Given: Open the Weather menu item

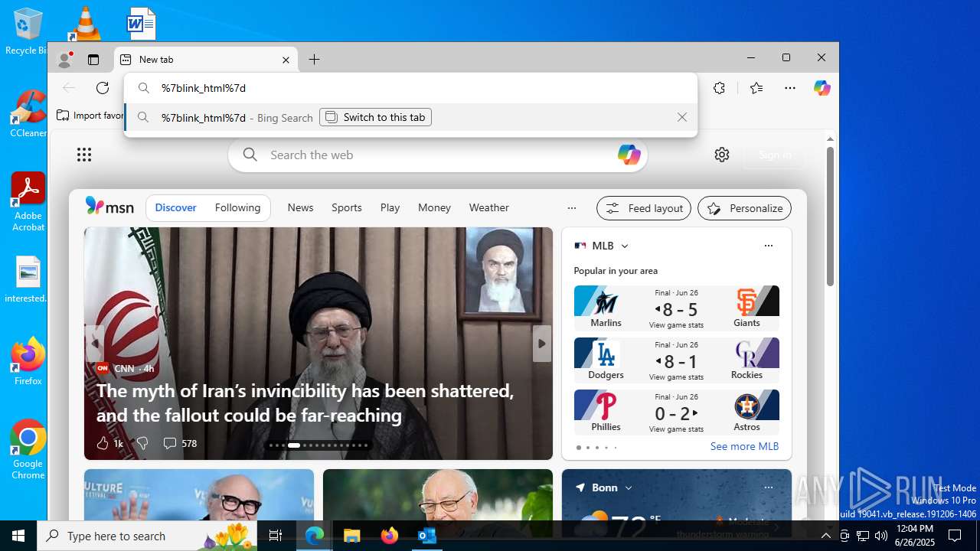Looking at the screenshot, I should pos(488,207).
